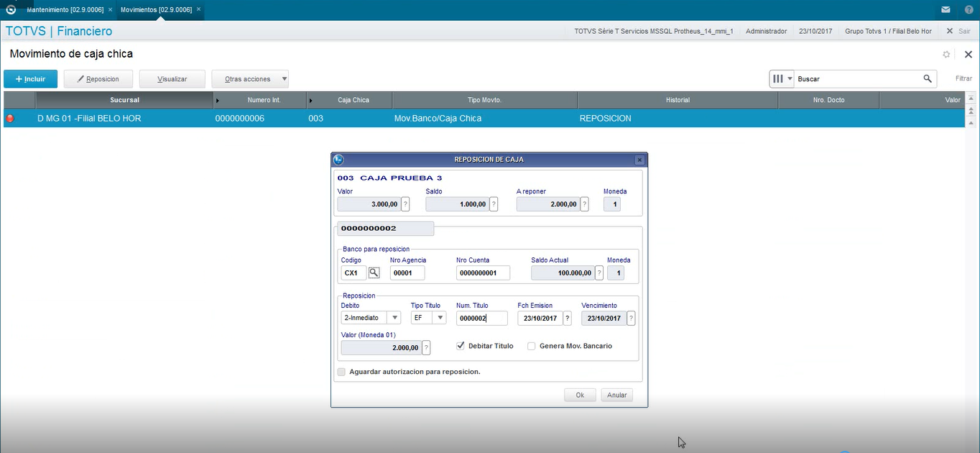The image size is (980, 453).
Task: Click the REPOSICION DE CAJA dialog logo icon
Action: tap(339, 160)
